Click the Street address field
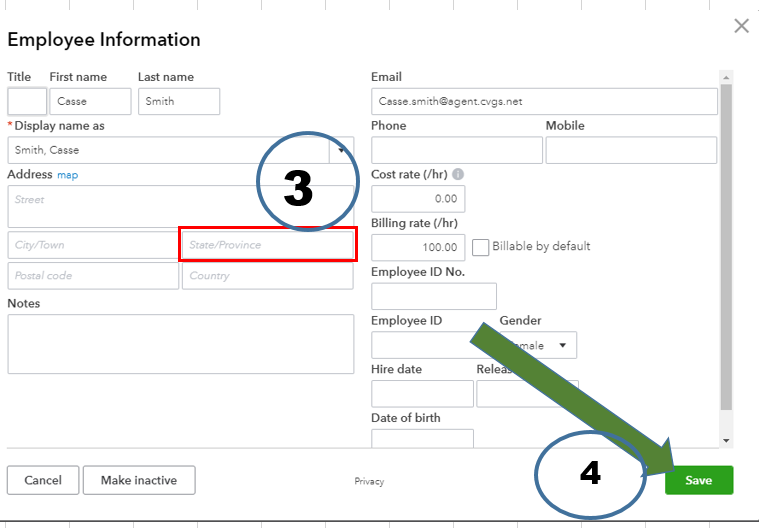This screenshot has height=528, width=759. (x=181, y=207)
